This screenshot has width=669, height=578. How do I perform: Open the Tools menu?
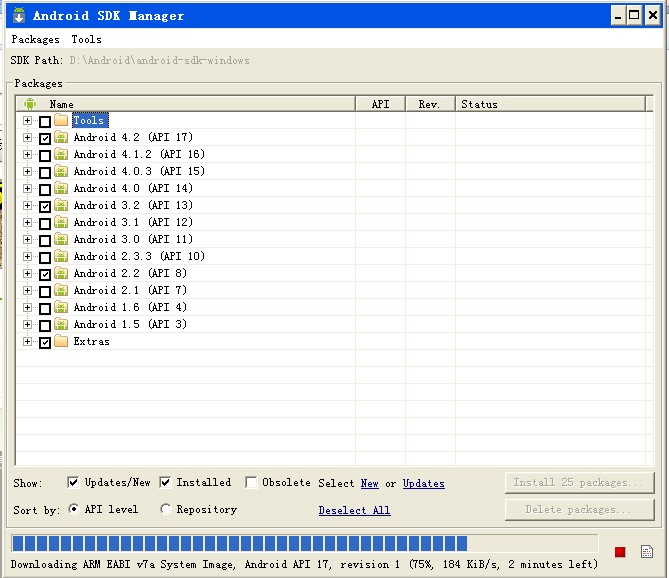(87, 40)
